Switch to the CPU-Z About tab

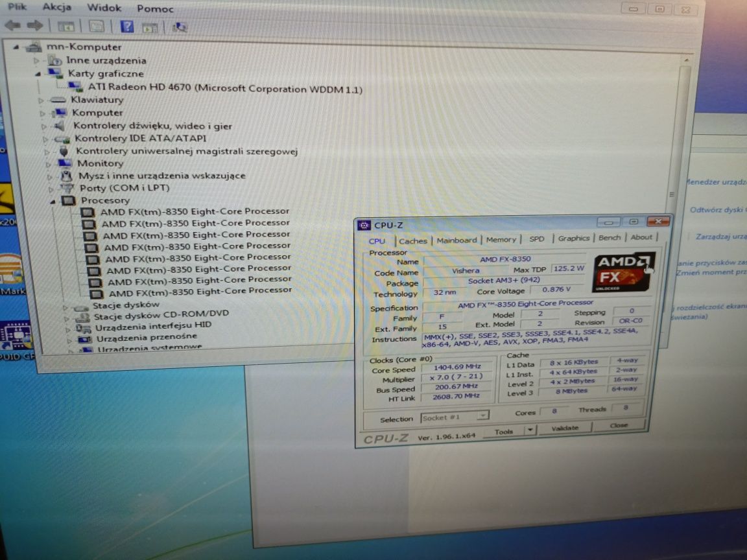click(641, 237)
